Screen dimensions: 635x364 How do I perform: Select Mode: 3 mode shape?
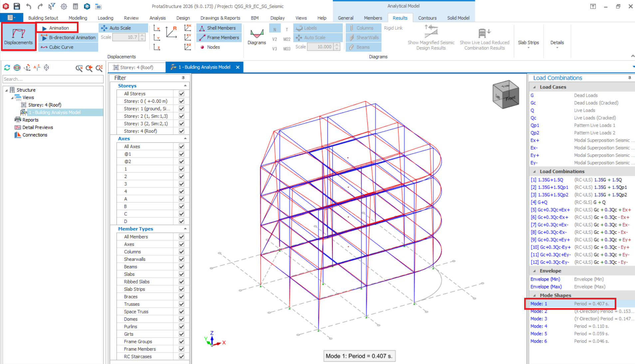tap(538, 319)
